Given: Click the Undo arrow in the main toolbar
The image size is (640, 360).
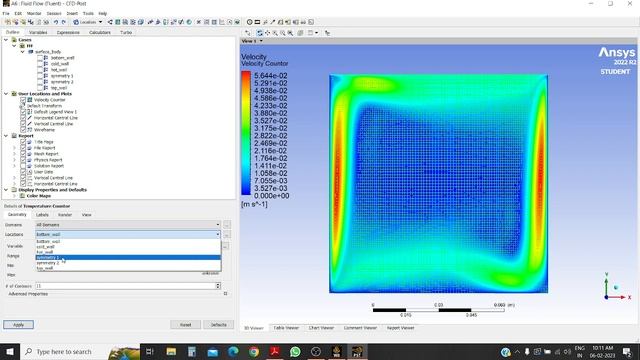Looking at the screenshot, I should (56, 22).
